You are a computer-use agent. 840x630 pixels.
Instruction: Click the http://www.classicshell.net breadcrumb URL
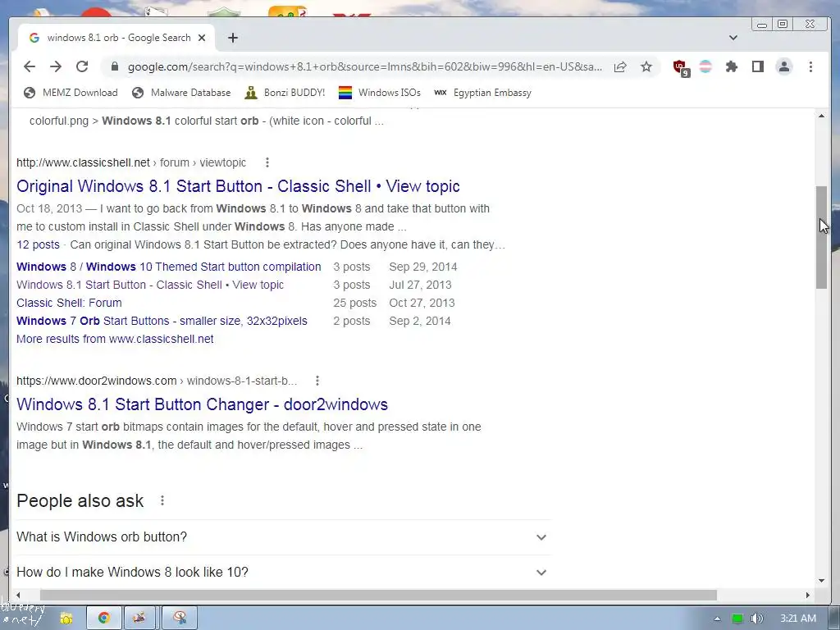83,162
